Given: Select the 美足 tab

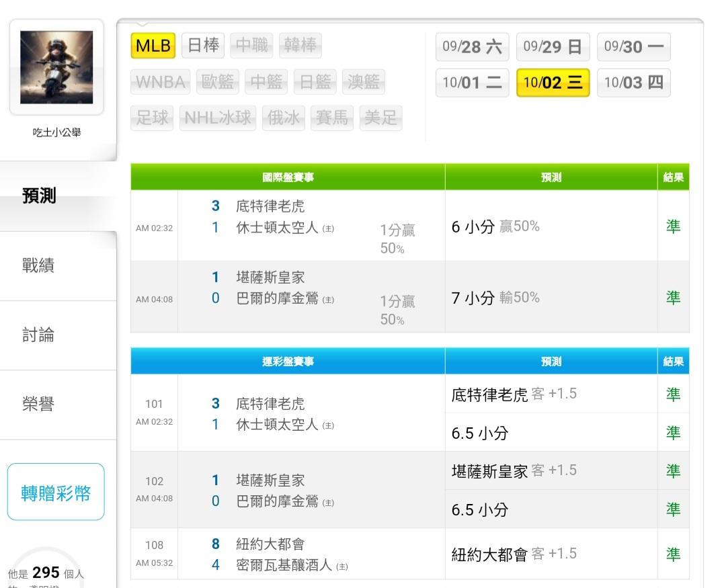Looking at the screenshot, I should pos(380,118).
